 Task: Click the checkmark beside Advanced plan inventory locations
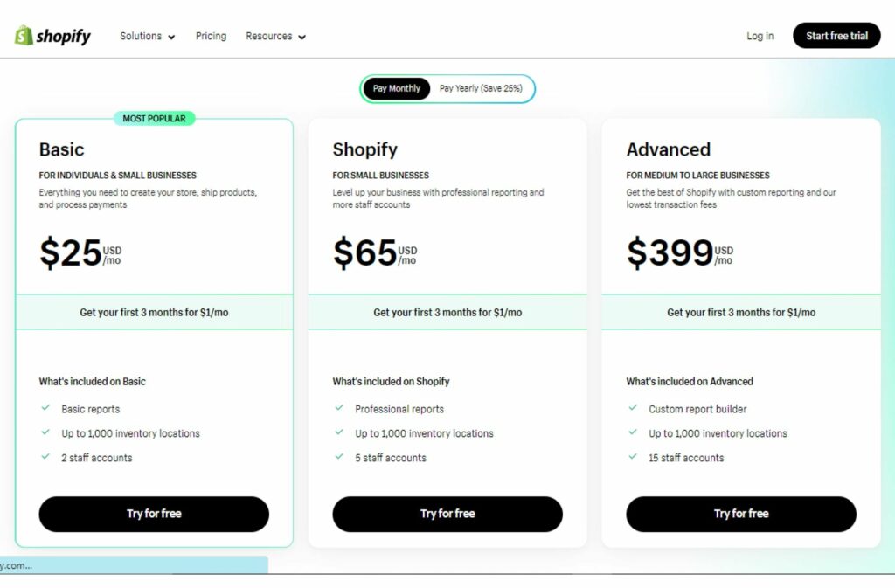point(632,433)
